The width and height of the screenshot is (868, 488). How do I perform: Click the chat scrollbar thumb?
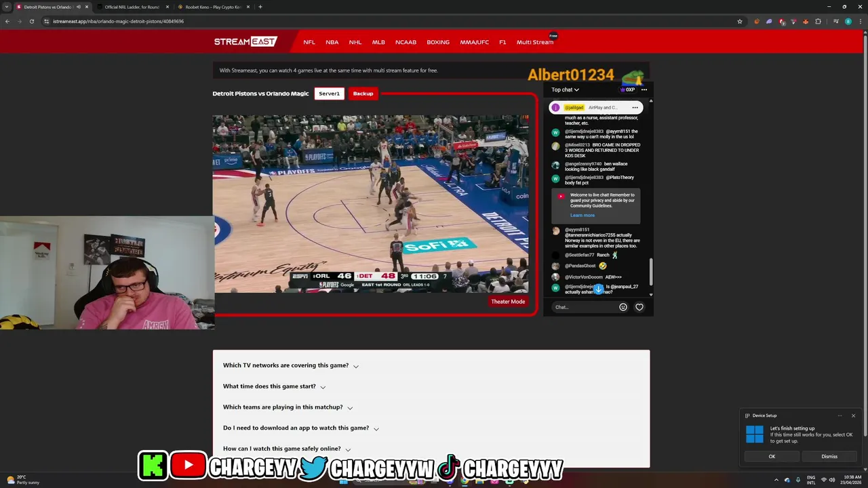[x=651, y=272]
